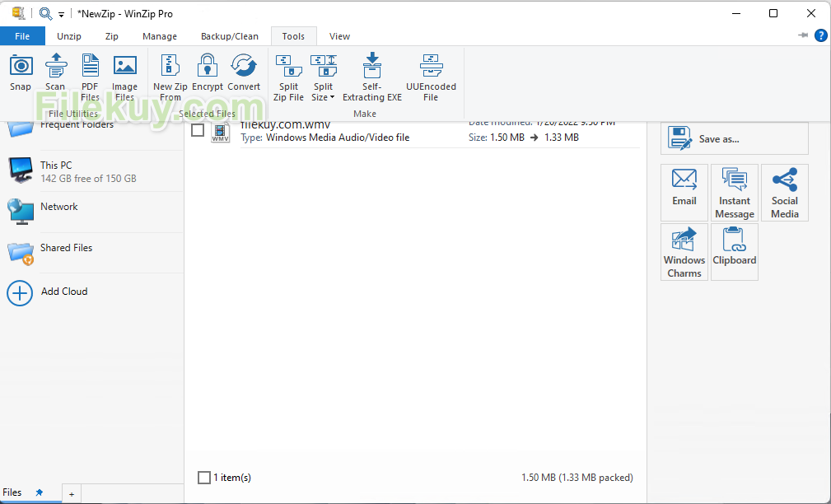Image resolution: width=831 pixels, height=504 pixels.
Task: Click the WinZip application icon in title bar
Action: click(x=19, y=13)
